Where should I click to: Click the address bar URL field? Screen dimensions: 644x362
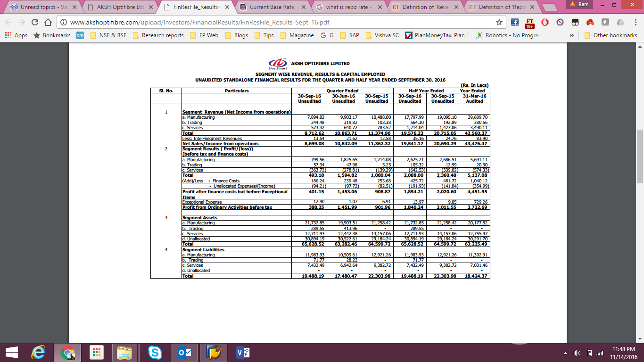point(278,22)
